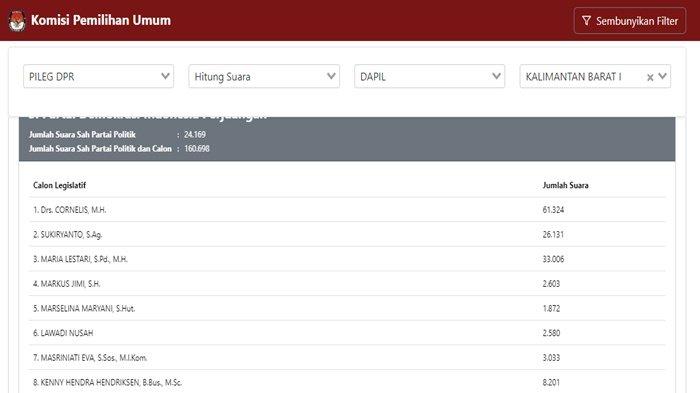Click vote count 33.006
The width and height of the screenshot is (700, 393).
click(553, 259)
